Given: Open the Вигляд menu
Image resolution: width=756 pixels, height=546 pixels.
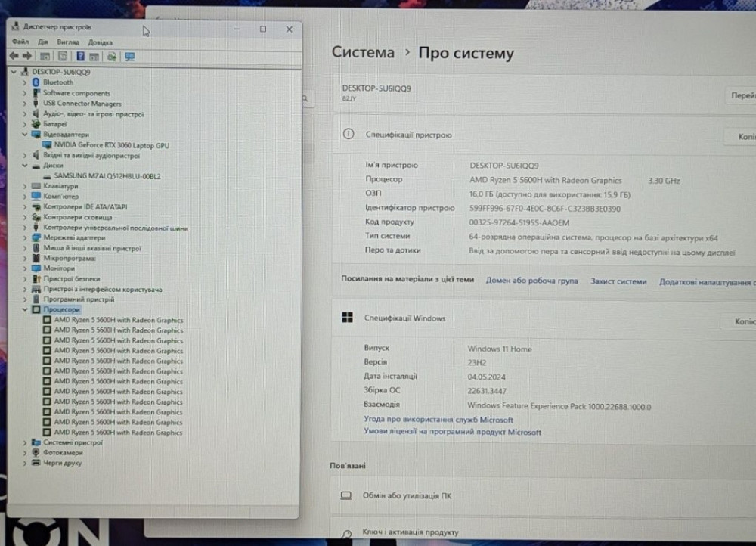Looking at the screenshot, I should (x=67, y=42).
